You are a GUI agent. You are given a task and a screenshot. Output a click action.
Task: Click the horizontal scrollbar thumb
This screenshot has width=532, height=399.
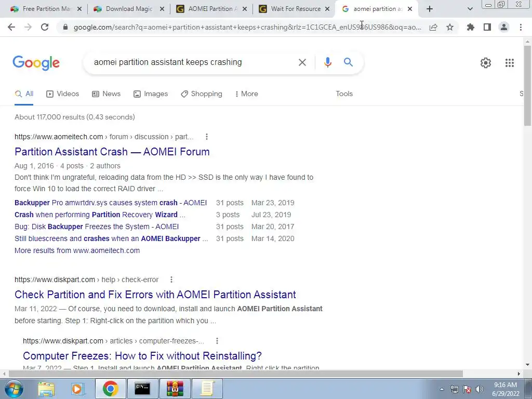[x=235, y=374]
